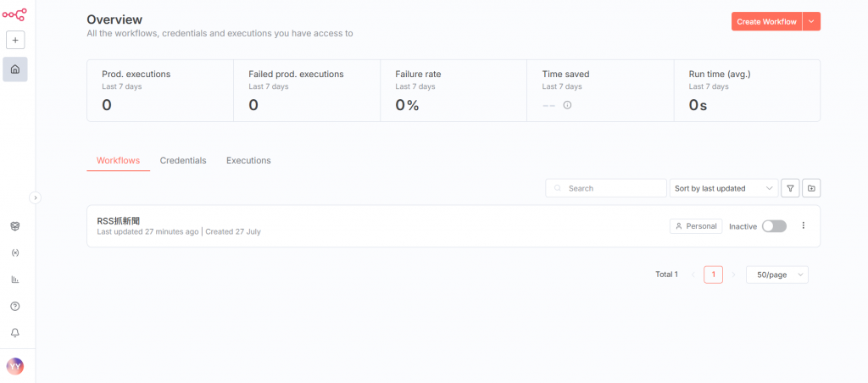Click the Create Workflow button

[766, 22]
